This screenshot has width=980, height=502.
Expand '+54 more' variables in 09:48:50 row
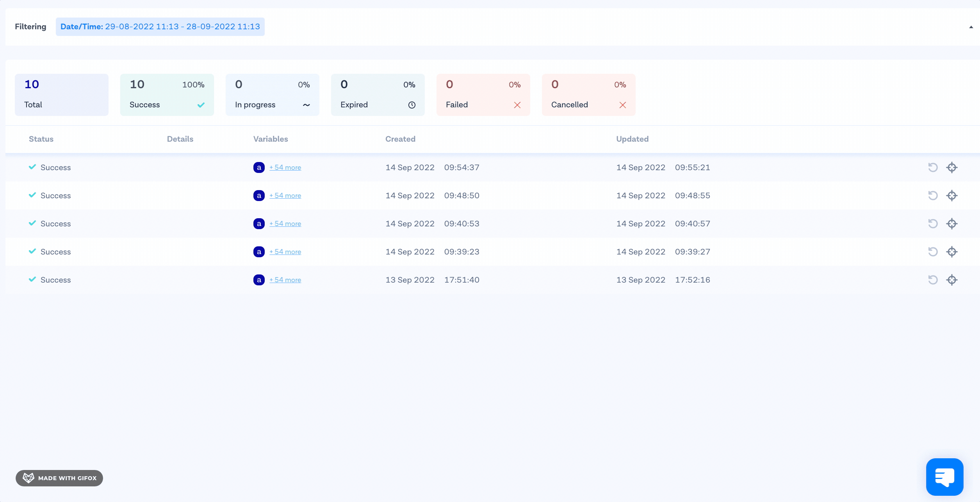coord(285,196)
